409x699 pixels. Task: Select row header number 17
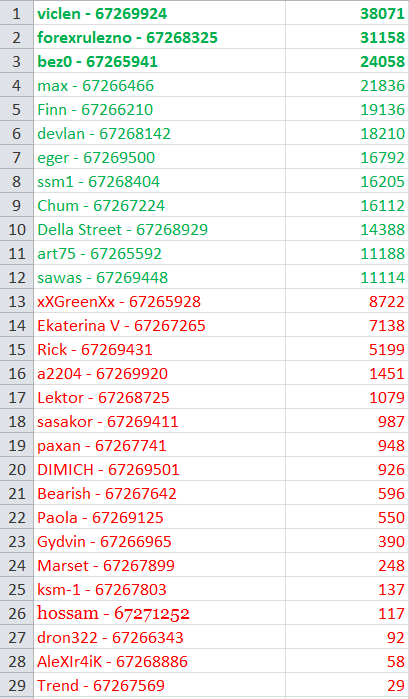[17, 397]
